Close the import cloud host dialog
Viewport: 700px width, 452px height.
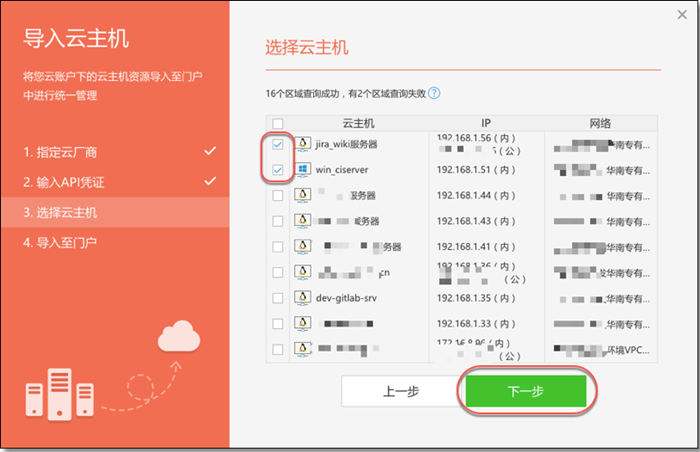point(682,14)
